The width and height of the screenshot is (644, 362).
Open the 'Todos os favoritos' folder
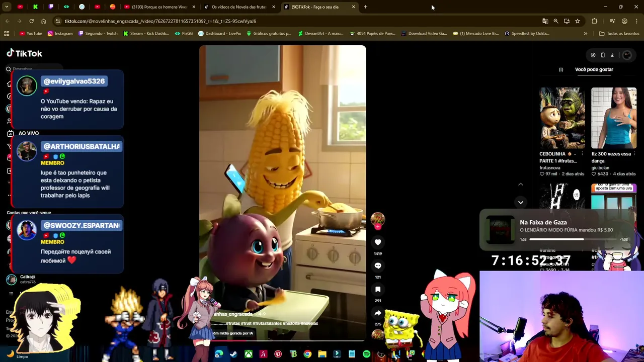(x=619, y=34)
